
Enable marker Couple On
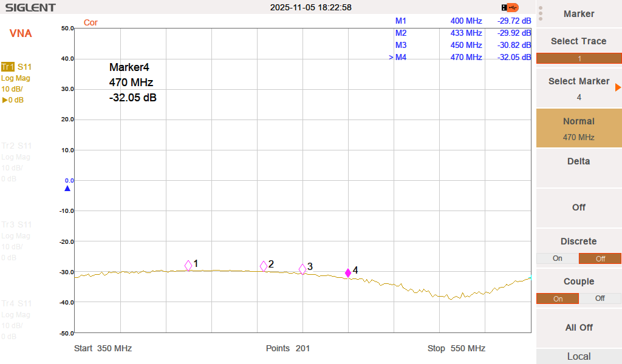[557, 298]
